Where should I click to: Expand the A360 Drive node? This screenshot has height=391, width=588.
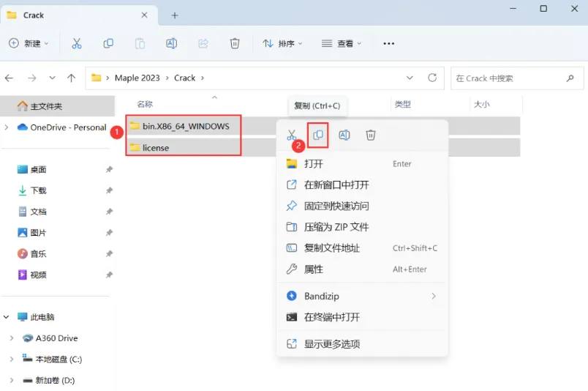pyautogui.click(x=12, y=338)
